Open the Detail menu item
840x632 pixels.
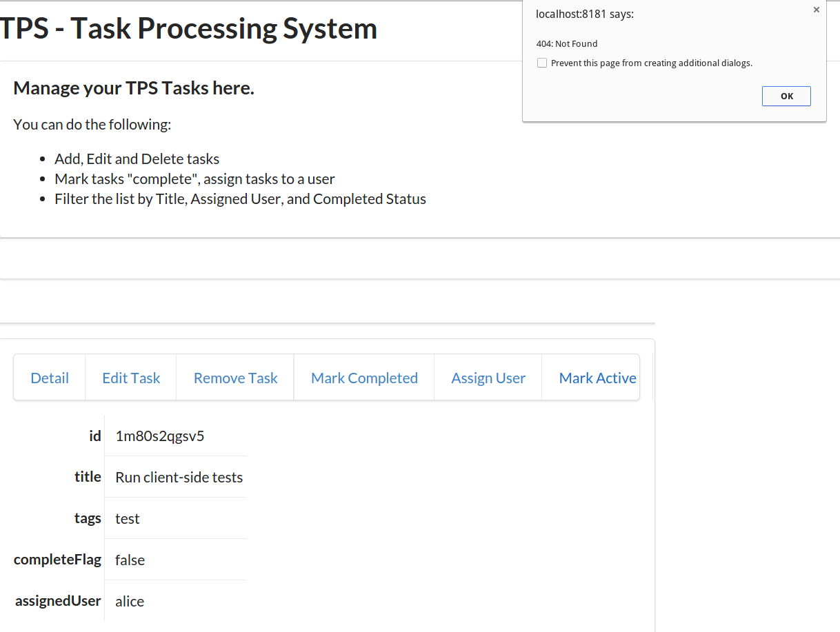tap(50, 378)
